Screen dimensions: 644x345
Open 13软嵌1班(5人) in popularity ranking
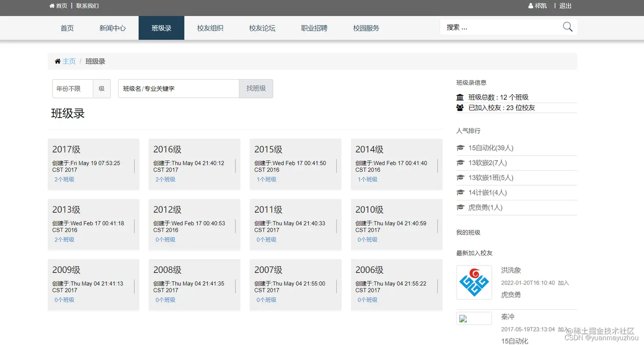click(491, 178)
